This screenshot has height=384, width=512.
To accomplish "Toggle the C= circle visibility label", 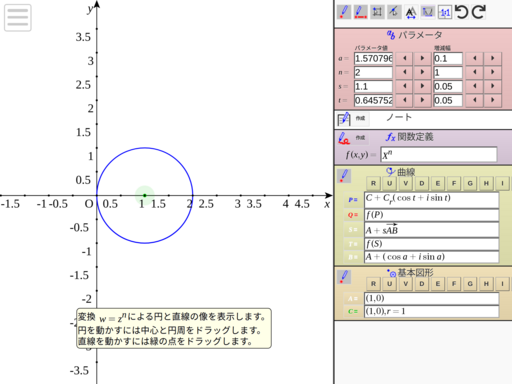I will coord(353,311).
